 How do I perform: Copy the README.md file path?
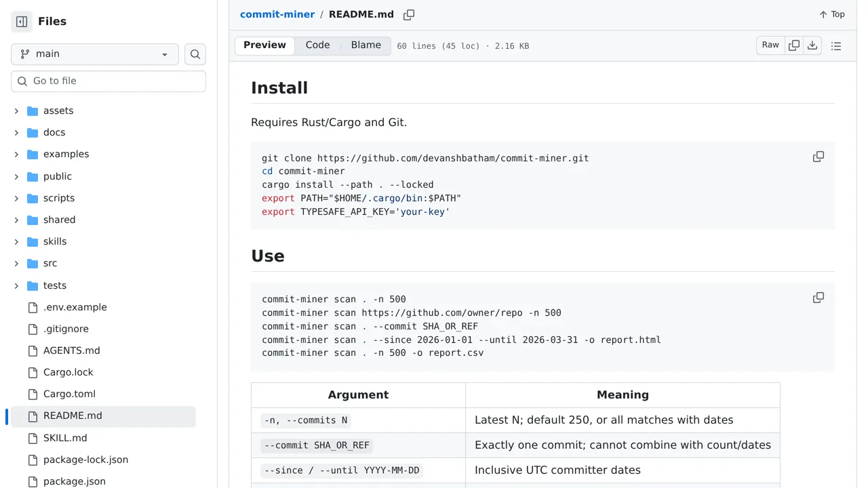pos(409,14)
